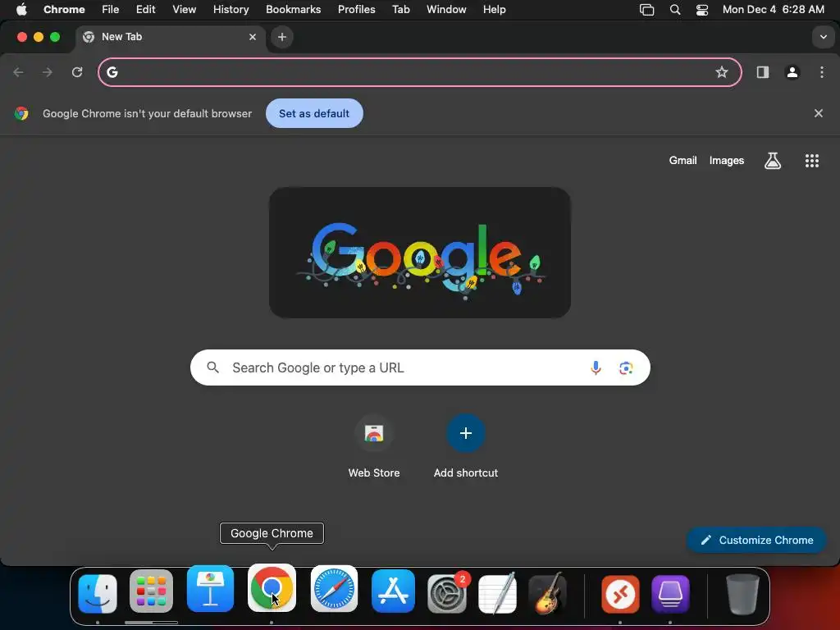Open the Web Store shortcut

[374, 447]
